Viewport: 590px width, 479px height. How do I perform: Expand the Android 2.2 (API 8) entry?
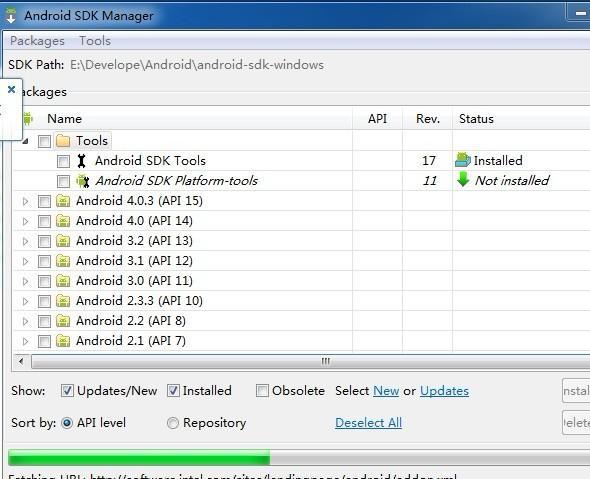(x=25, y=321)
